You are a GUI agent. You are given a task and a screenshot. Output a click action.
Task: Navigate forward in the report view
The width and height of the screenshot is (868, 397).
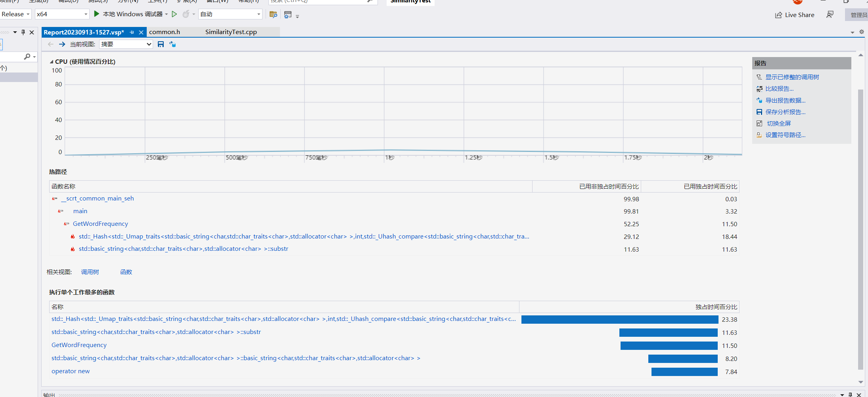tap(62, 44)
